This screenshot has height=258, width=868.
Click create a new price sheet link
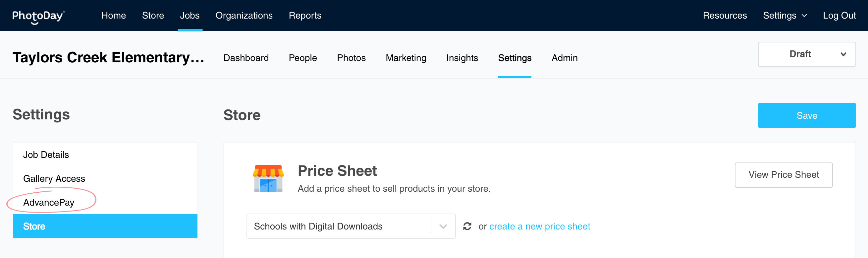click(x=539, y=226)
